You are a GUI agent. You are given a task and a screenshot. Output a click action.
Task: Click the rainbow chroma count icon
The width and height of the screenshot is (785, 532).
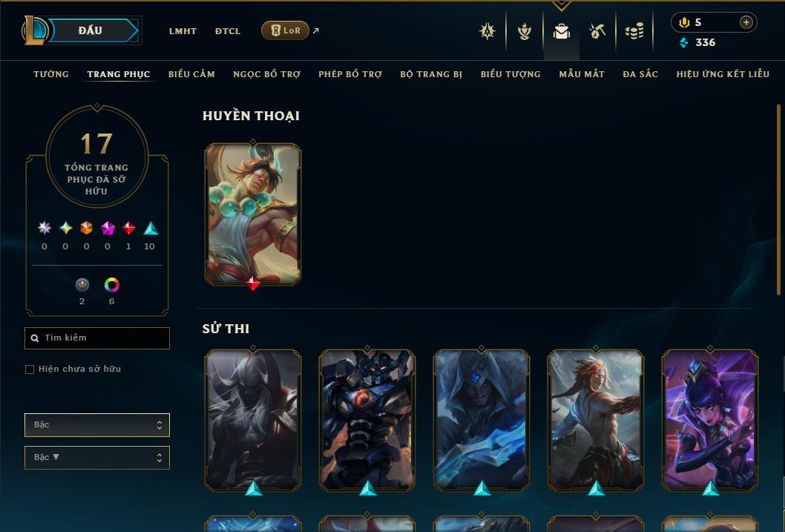pyautogui.click(x=111, y=285)
